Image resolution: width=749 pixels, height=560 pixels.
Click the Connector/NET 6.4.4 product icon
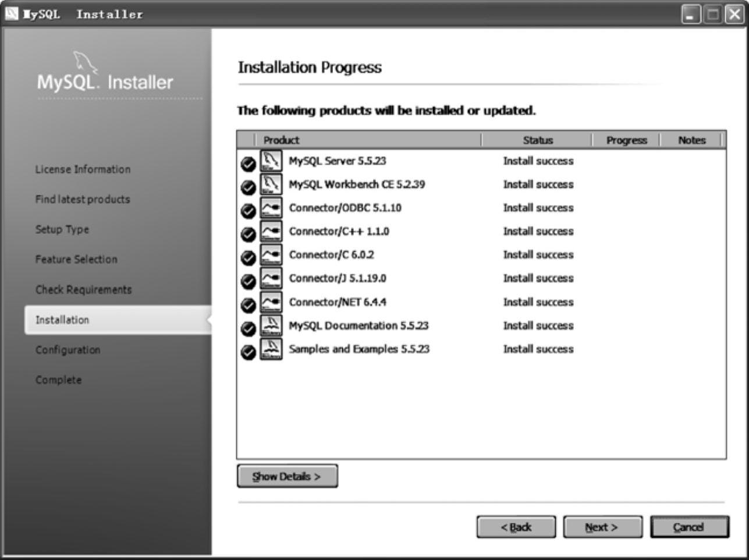(271, 302)
